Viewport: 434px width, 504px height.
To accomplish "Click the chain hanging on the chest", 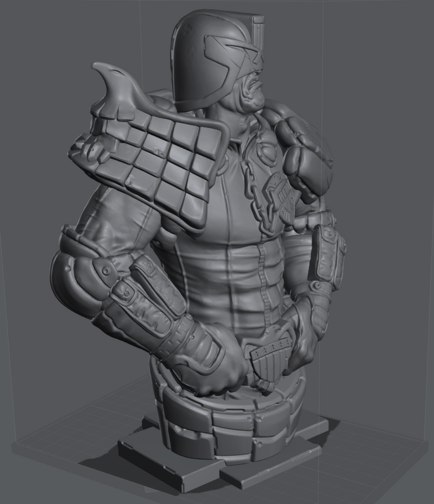I will coord(255,197).
